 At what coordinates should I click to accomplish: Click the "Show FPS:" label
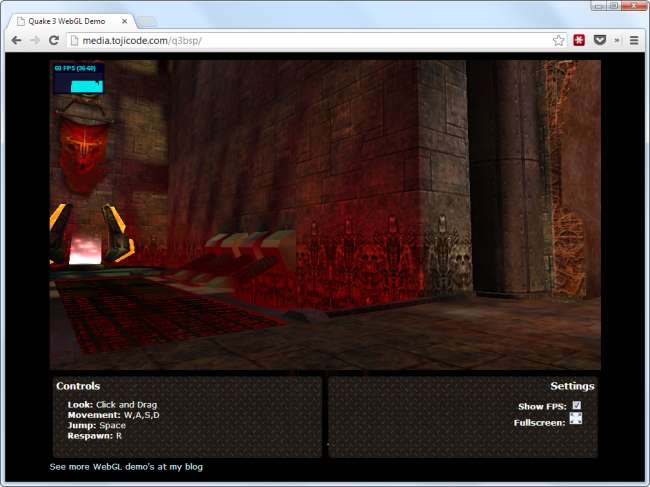542,407
